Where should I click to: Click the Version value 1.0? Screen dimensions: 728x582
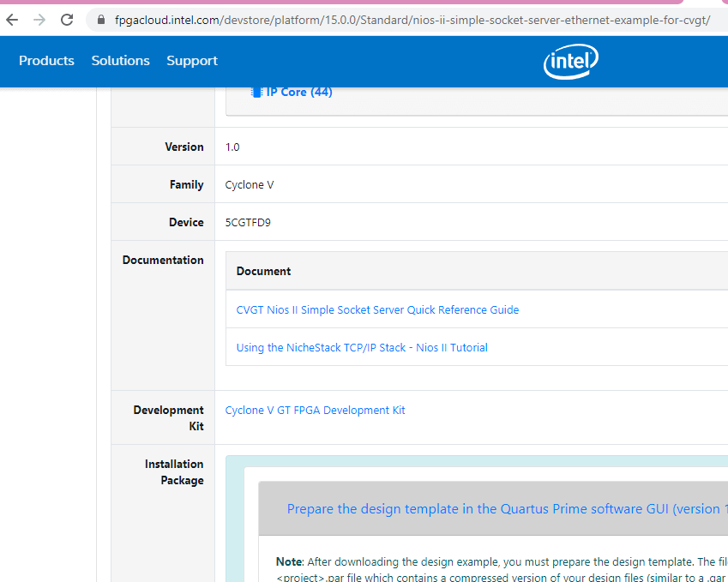click(232, 147)
